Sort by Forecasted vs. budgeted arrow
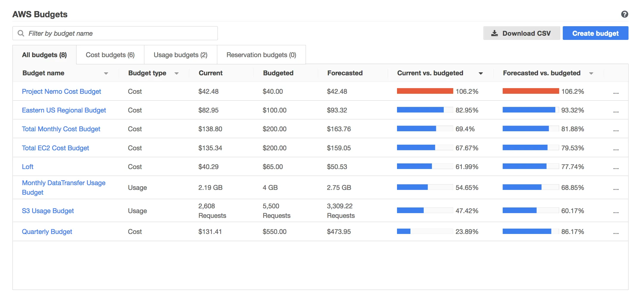This screenshot has height=303, width=644. (591, 73)
